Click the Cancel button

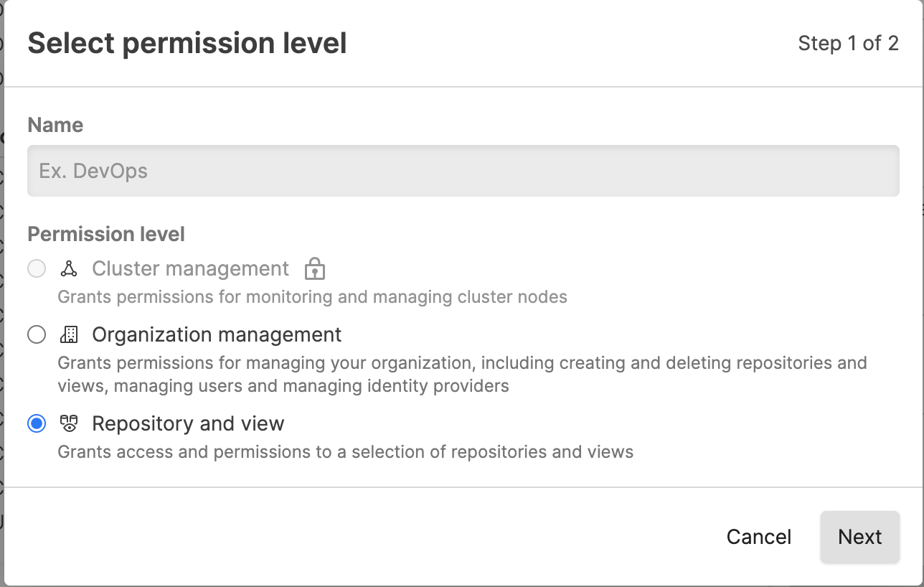pyautogui.click(x=758, y=536)
